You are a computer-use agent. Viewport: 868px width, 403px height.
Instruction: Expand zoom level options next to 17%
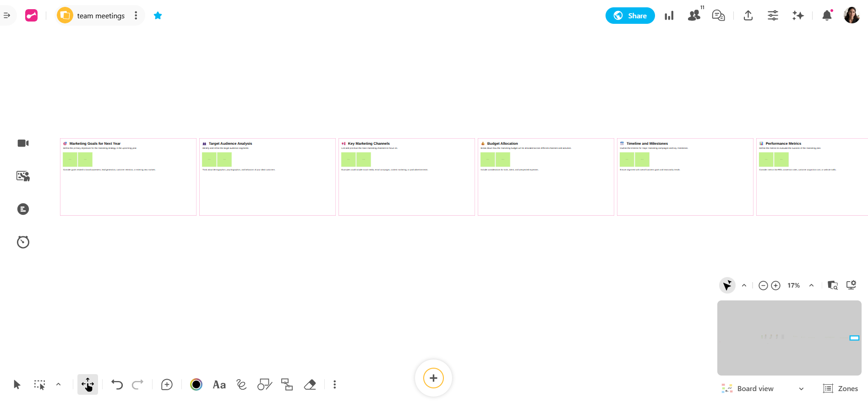coord(811,285)
